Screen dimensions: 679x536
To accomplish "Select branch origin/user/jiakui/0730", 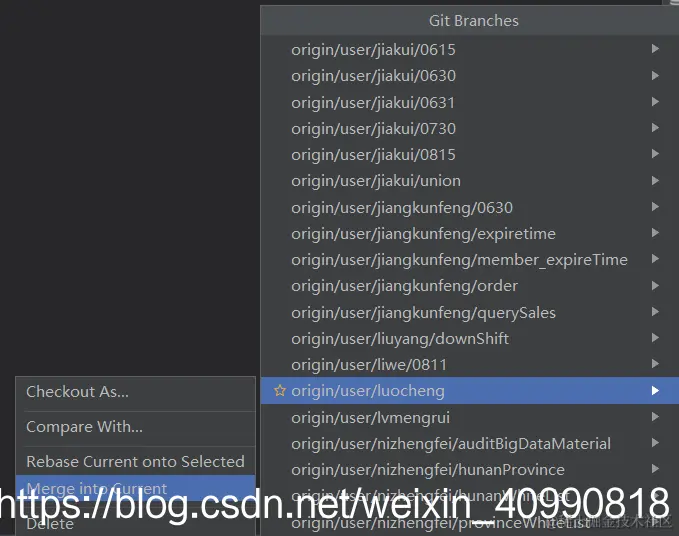I will [470, 129].
